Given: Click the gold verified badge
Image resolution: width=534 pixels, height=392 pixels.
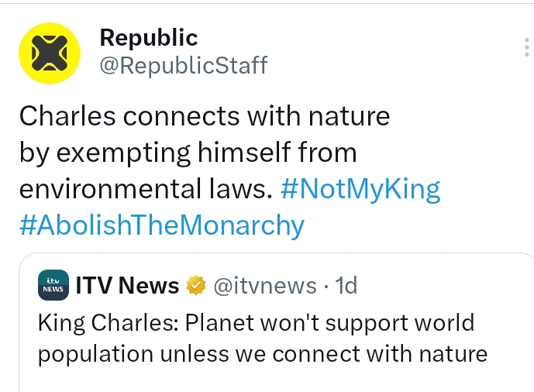Looking at the screenshot, I should (195, 286).
